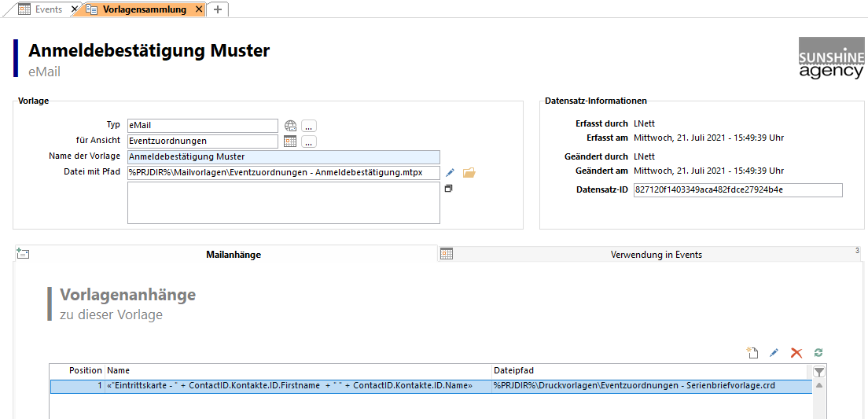
Task: Expand the notes box with the window icon
Action: click(448, 189)
